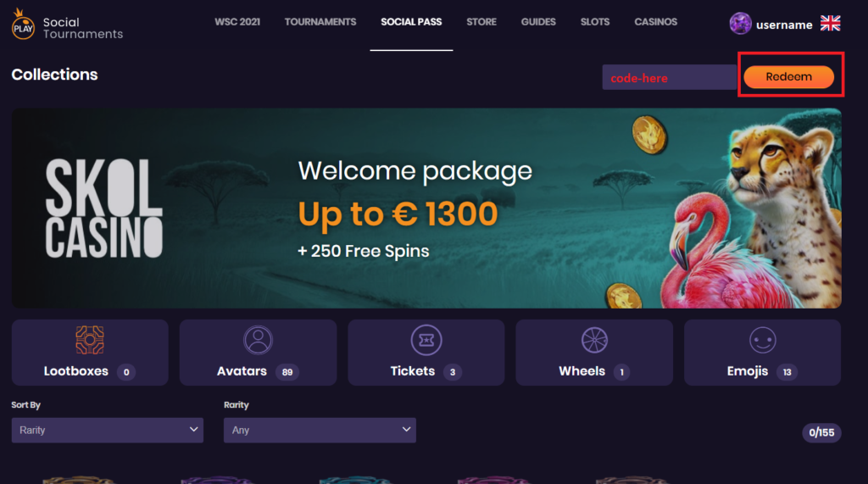Visit the Casinos menu item
Image resolution: width=868 pixels, height=484 pixels.
[655, 22]
